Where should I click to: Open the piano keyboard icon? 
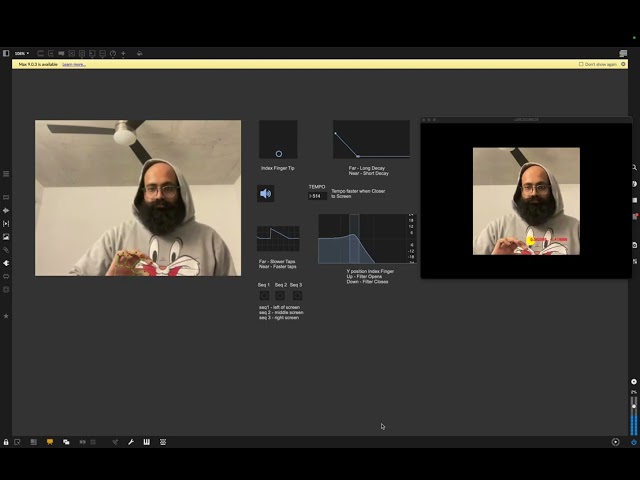click(x=147, y=442)
